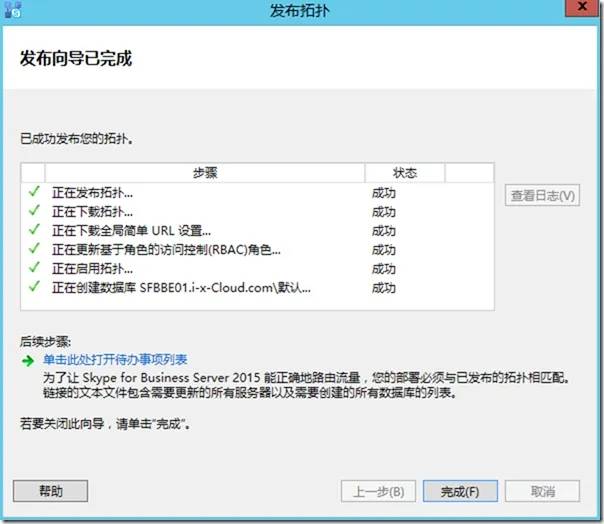Click the 发布向导已完成 heading
604x524 pixels.
76,58
